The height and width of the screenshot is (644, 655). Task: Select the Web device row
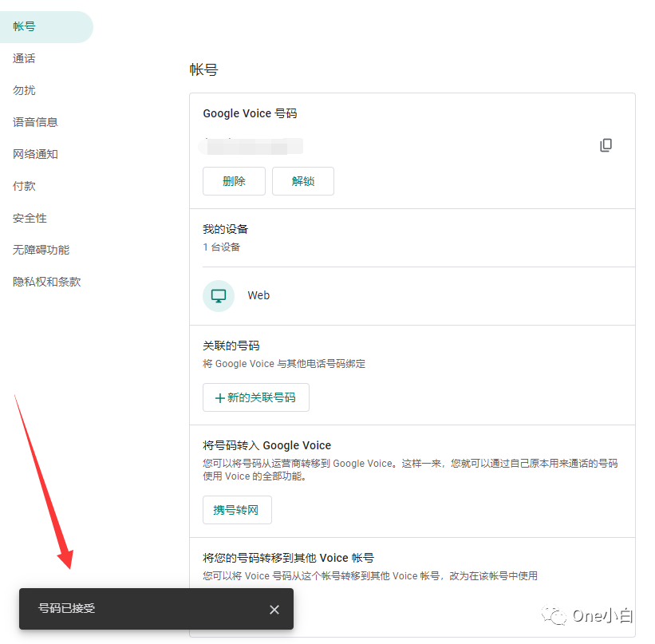pos(412,296)
